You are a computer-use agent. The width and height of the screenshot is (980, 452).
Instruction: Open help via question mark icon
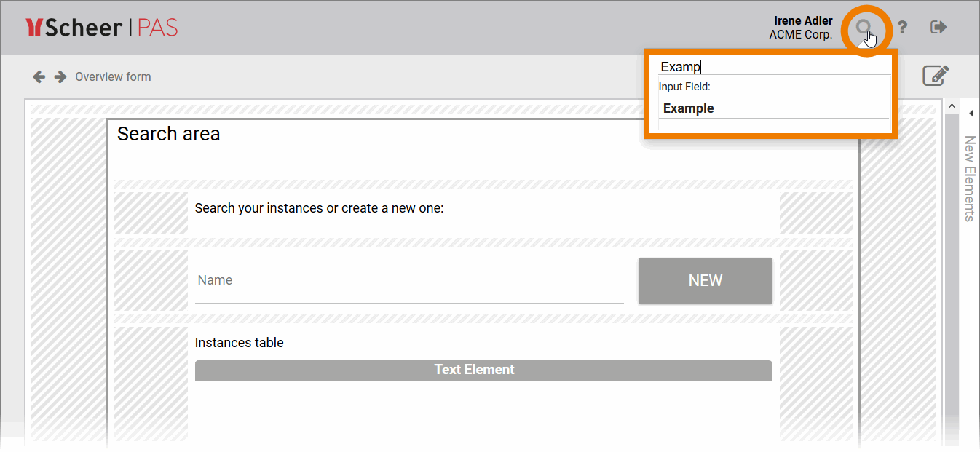(x=902, y=28)
